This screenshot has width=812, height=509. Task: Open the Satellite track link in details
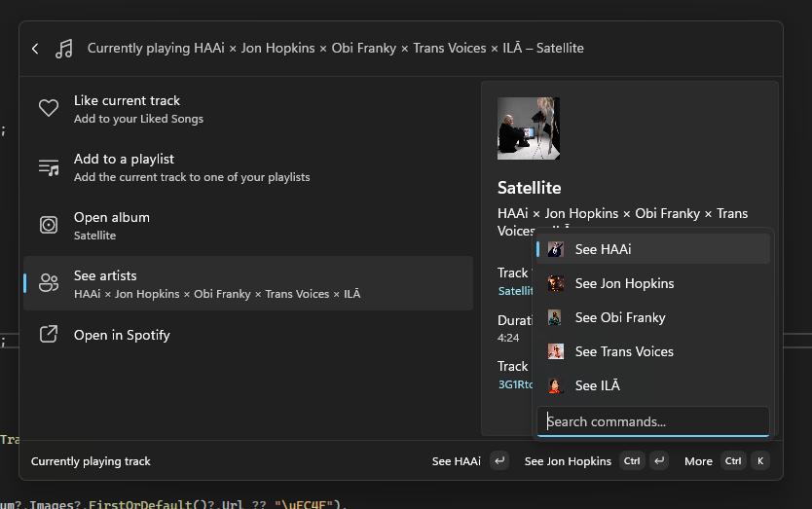515,291
